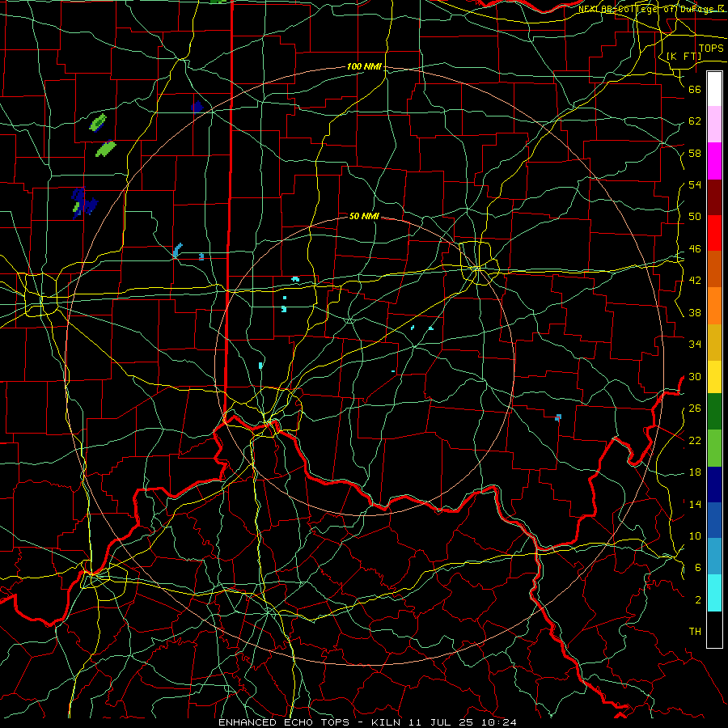Click the 66 label on the legend
This screenshot has width=728, height=728.
[x=695, y=90]
